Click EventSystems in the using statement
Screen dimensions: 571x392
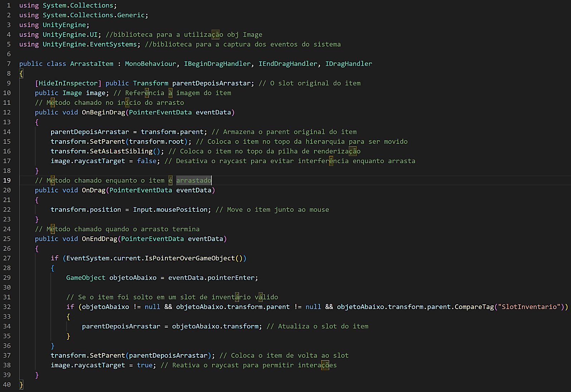pyautogui.click(x=113, y=44)
